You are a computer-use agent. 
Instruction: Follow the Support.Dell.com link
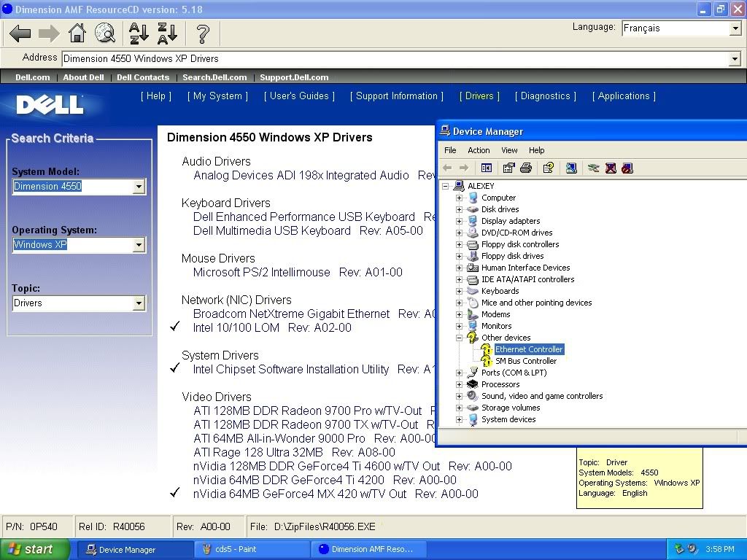pyautogui.click(x=294, y=77)
